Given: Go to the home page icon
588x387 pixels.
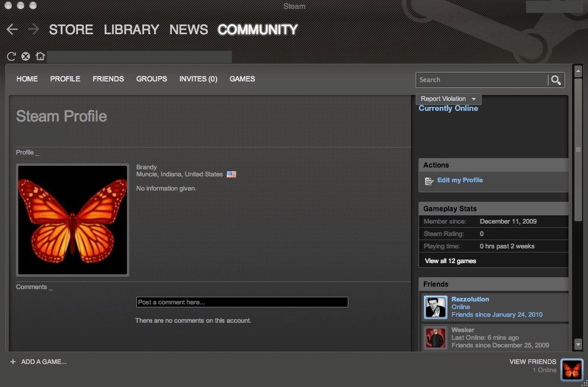Looking at the screenshot, I should tap(40, 56).
